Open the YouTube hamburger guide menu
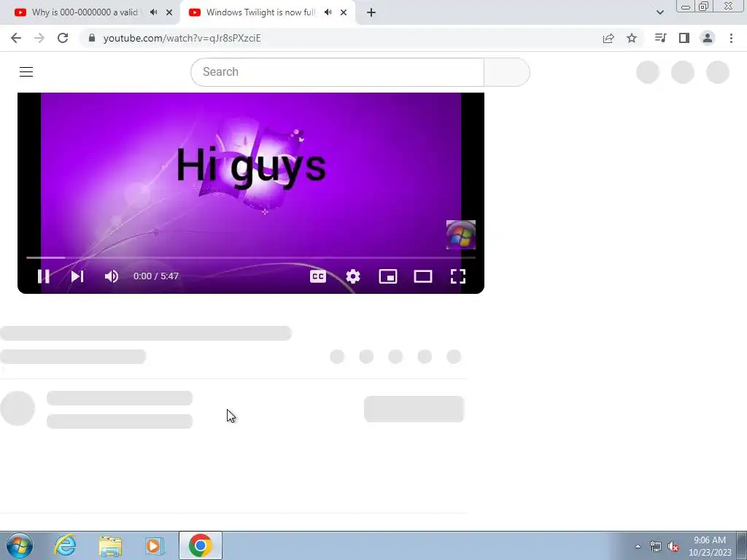 coord(26,72)
